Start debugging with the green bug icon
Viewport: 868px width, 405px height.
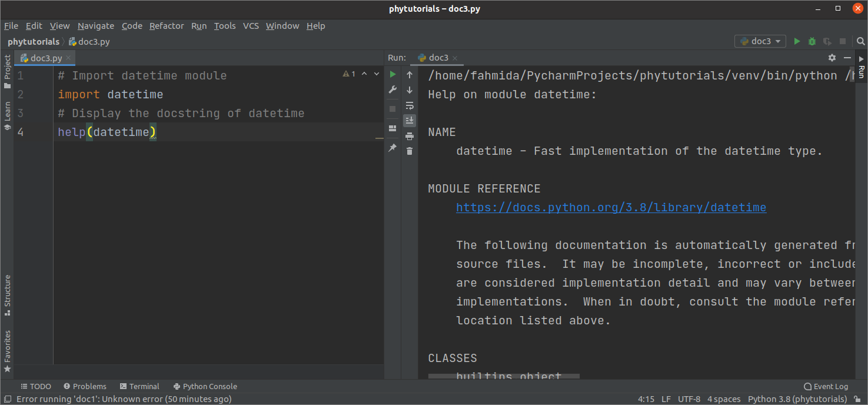coord(812,41)
